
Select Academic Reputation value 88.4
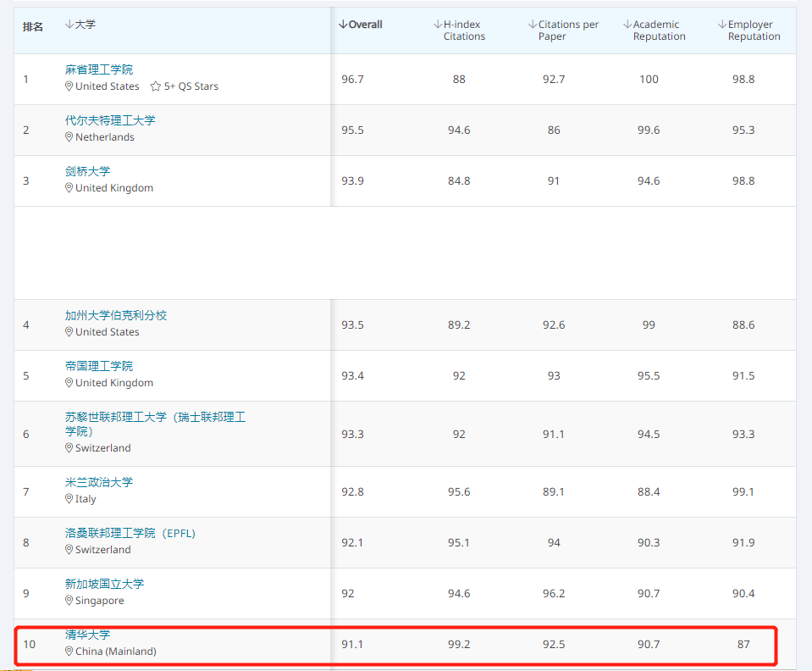(649, 491)
